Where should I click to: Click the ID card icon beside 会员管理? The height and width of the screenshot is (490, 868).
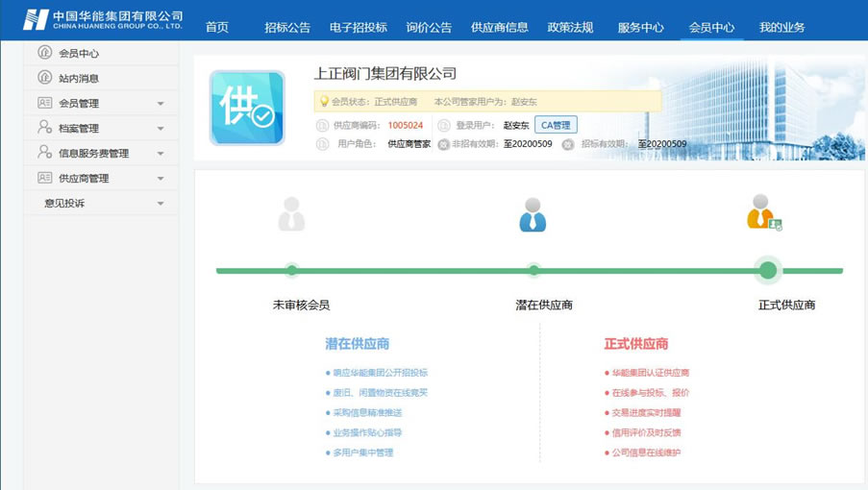[44, 103]
